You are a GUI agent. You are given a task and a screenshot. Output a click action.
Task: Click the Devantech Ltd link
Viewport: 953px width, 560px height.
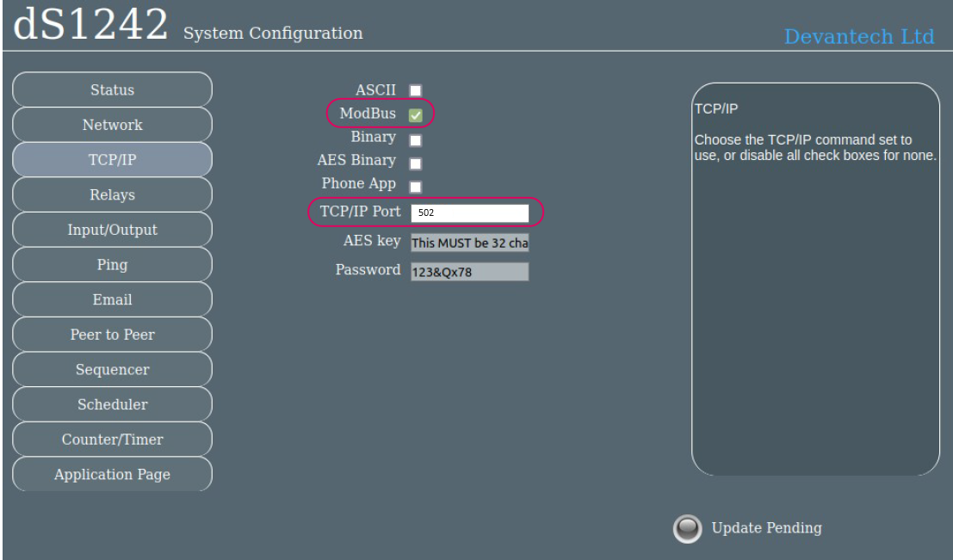[x=858, y=37]
